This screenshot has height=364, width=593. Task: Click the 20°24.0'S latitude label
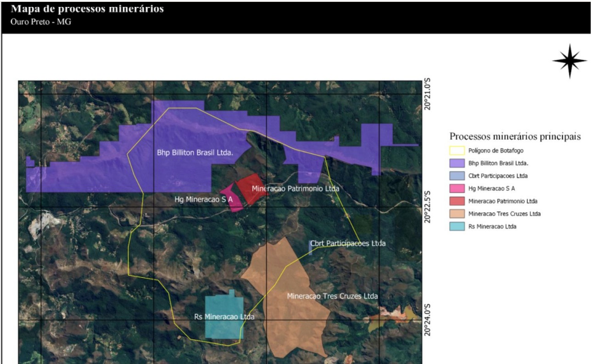tap(429, 319)
